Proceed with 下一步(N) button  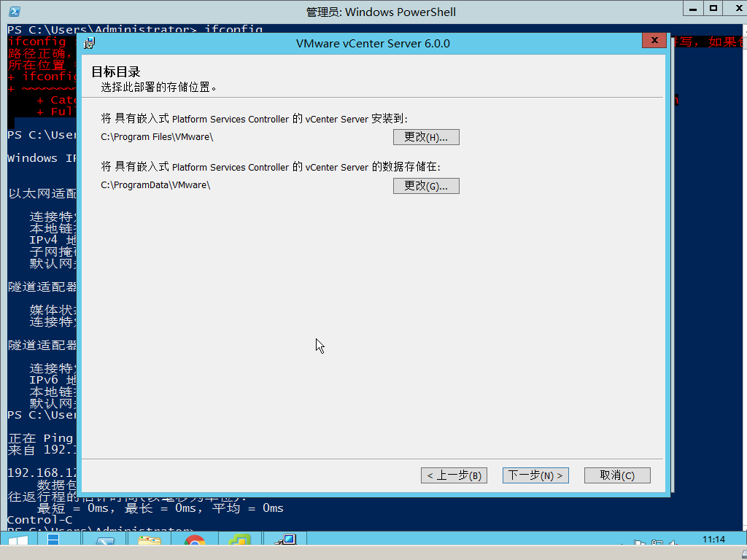click(535, 475)
